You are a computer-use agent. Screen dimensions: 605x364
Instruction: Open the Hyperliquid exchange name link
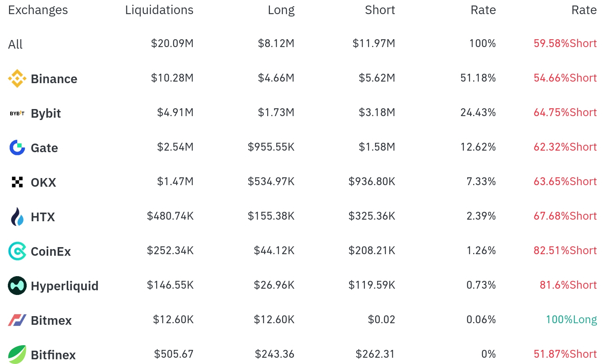[64, 286]
